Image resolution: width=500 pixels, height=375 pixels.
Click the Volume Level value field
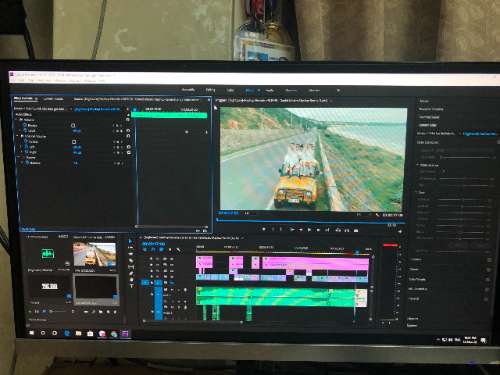tap(77, 131)
